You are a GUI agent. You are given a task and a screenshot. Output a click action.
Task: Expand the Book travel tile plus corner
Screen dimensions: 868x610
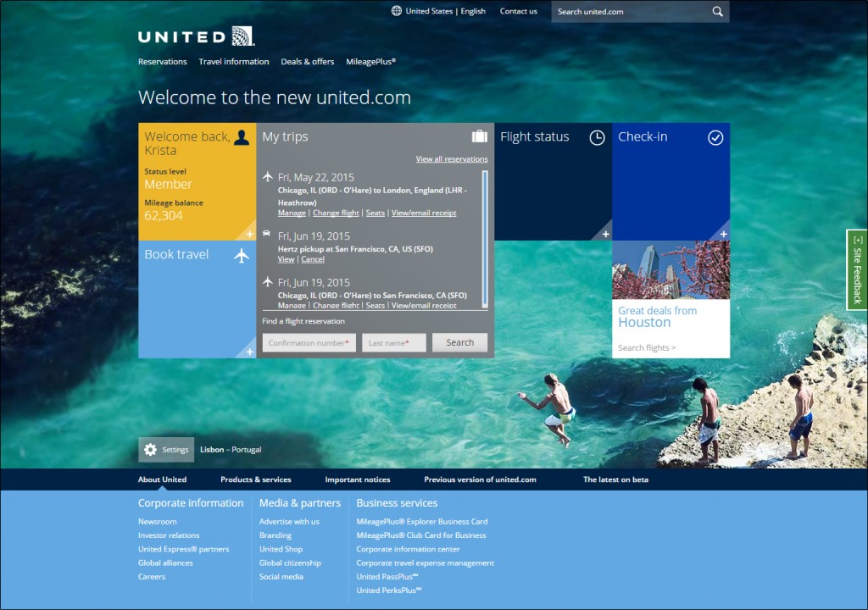(249, 352)
